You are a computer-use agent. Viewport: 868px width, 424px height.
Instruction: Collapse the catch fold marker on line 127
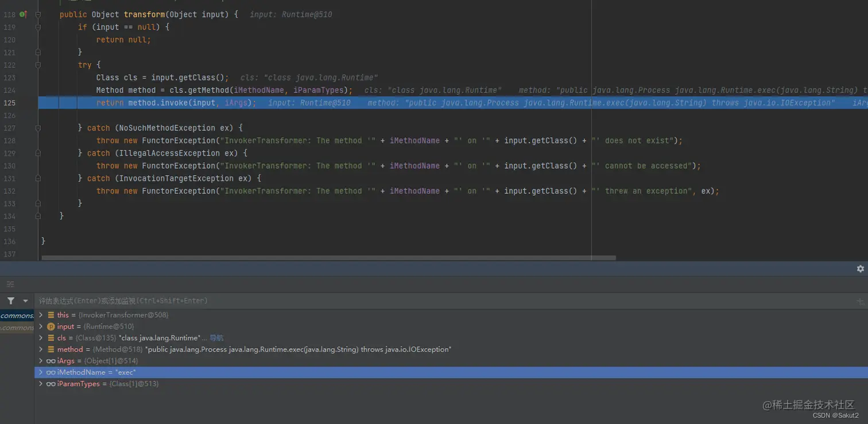[x=38, y=128]
